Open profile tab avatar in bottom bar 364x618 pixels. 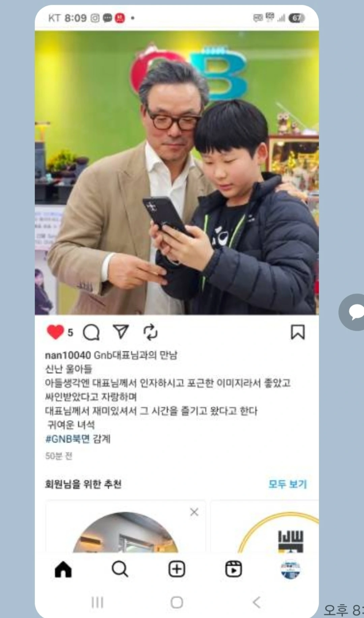(x=291, y=569)
